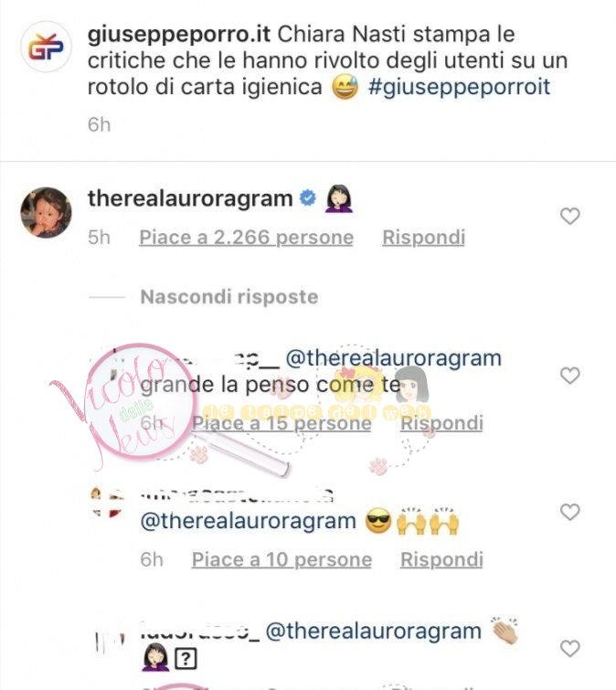Open the therealauroragram username
The width and height of the screenshot is (616, 690).
[190, 198]
